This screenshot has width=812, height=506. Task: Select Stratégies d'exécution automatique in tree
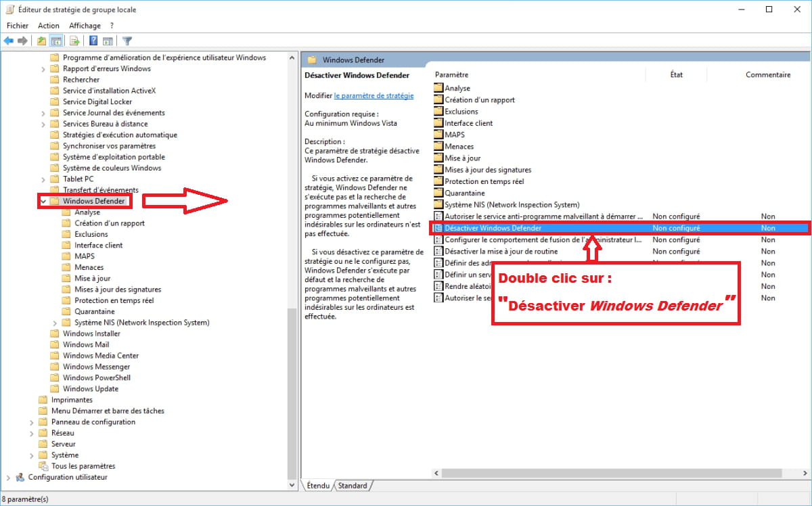pos(120,135)
